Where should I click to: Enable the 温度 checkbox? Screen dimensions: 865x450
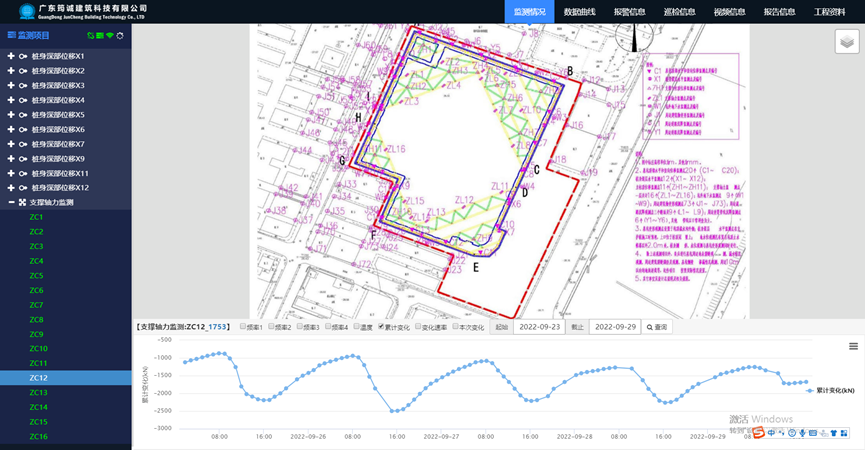click(x=357, y=326)
